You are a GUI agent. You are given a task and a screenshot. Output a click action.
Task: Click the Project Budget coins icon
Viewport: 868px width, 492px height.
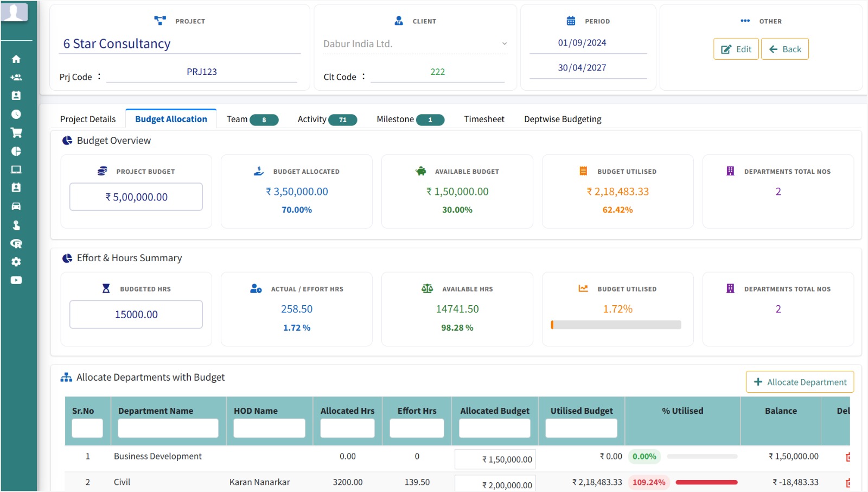pos(102,171)
